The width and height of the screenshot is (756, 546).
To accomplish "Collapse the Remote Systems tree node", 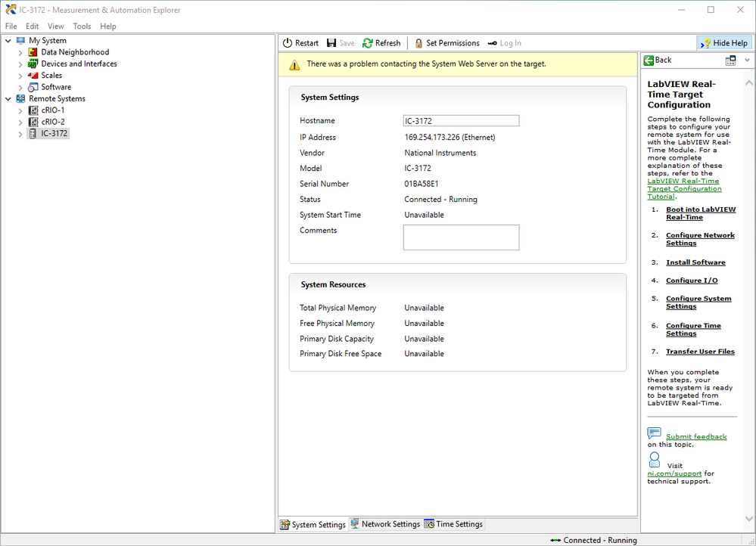I will click(8, 99).
